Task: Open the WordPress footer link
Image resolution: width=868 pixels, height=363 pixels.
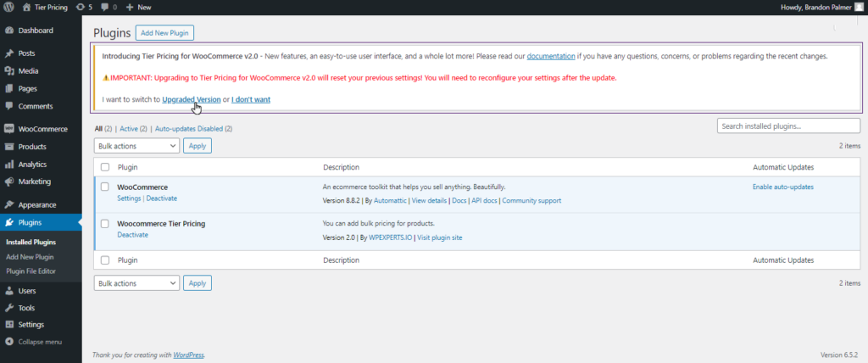Action: 189,355
